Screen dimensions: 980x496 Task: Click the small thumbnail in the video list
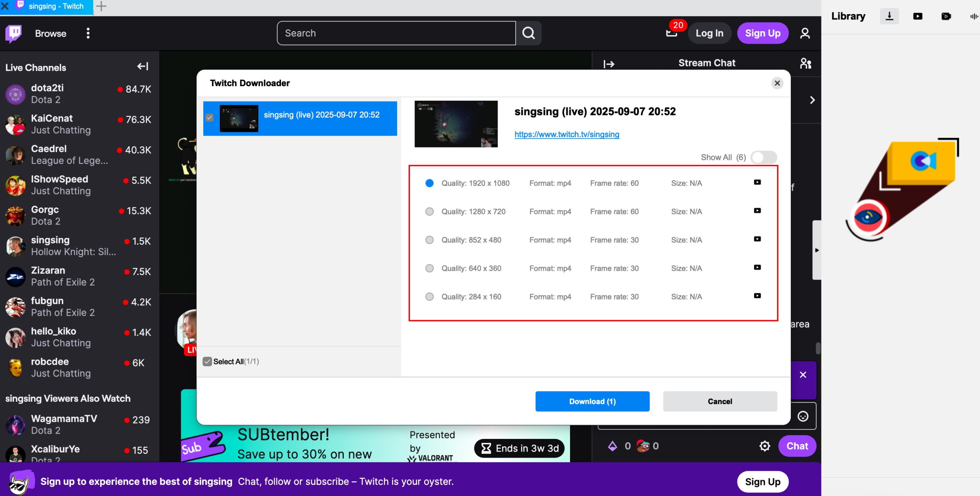click(x=239, y=118)
